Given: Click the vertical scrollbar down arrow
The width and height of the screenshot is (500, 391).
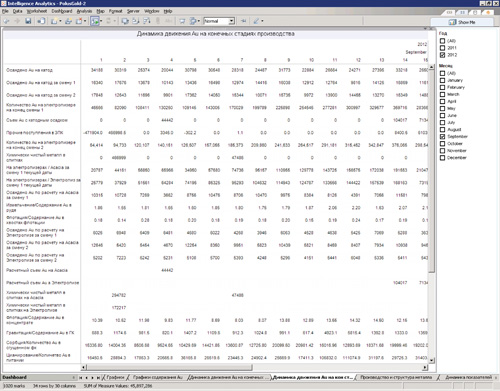Looking at the screenshot, I should (432, 360).
